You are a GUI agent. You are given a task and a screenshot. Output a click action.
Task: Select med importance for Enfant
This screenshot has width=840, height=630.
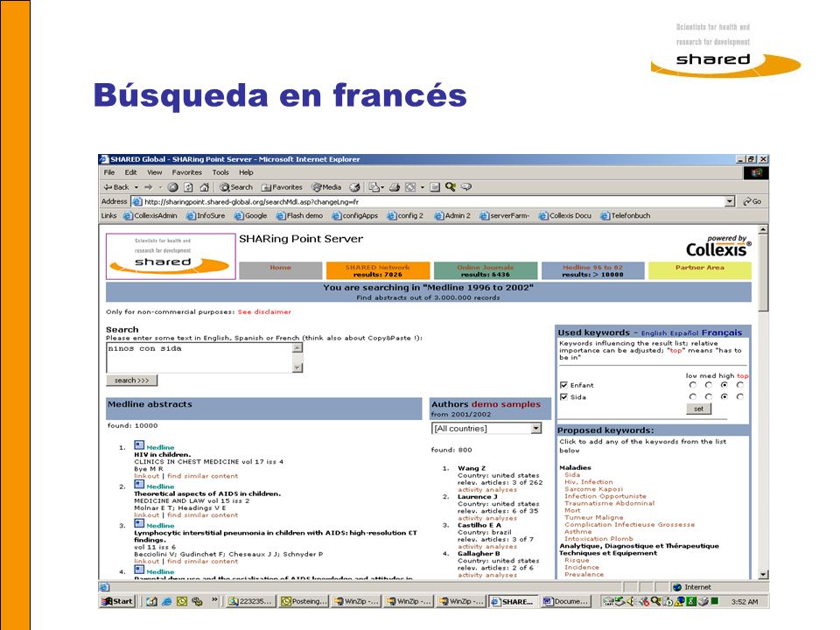709,385
